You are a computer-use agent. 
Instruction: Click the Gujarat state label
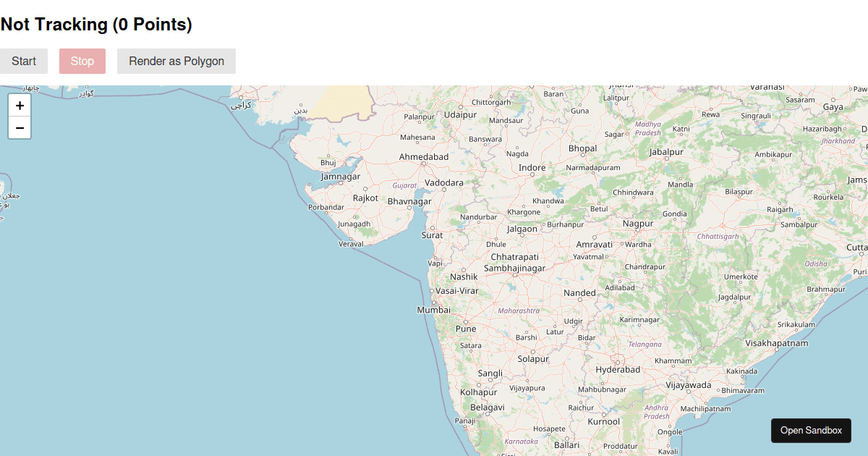405,185
